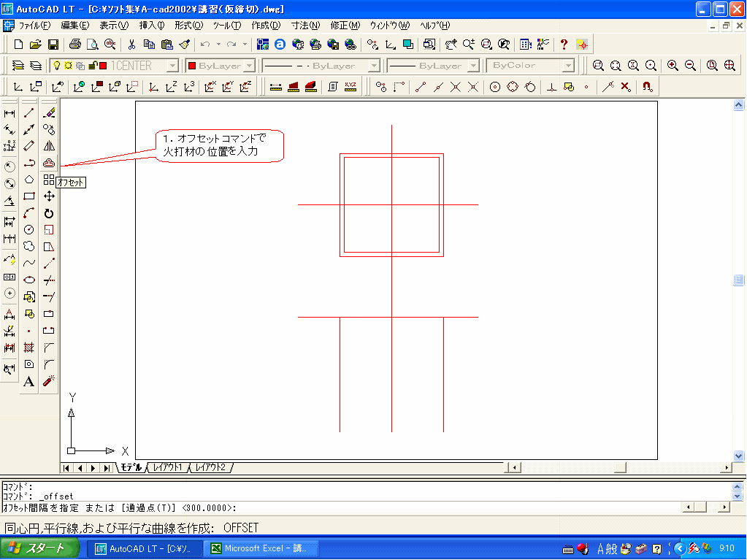Toggle Snap to Midpoint object snap

coord(438,87)
